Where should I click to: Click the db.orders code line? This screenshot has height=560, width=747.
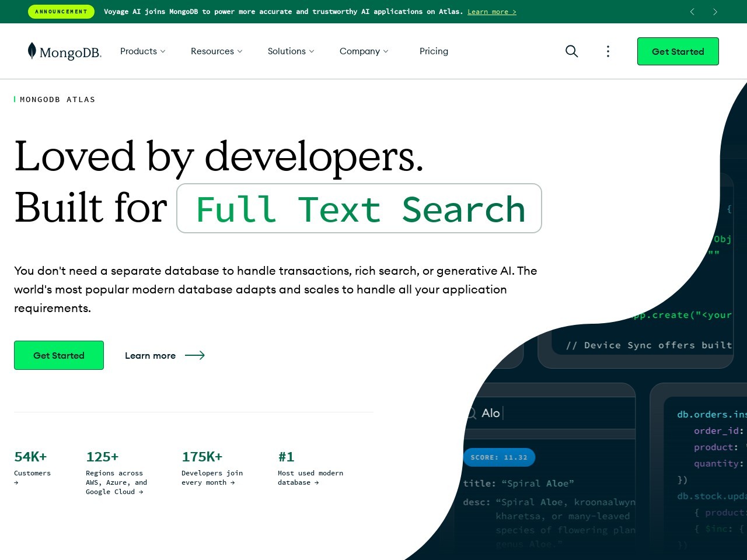(711, 414)
